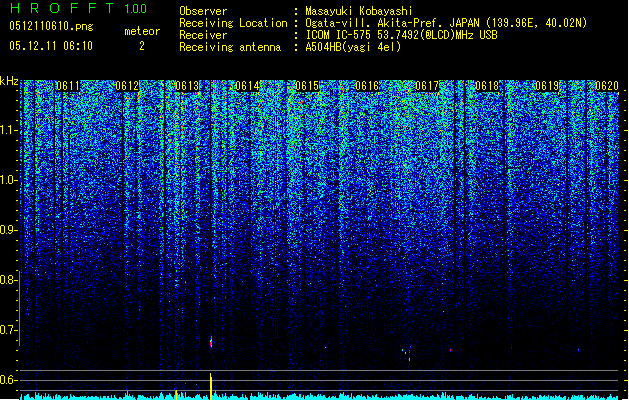Click the meteor label

pos(142,31)
